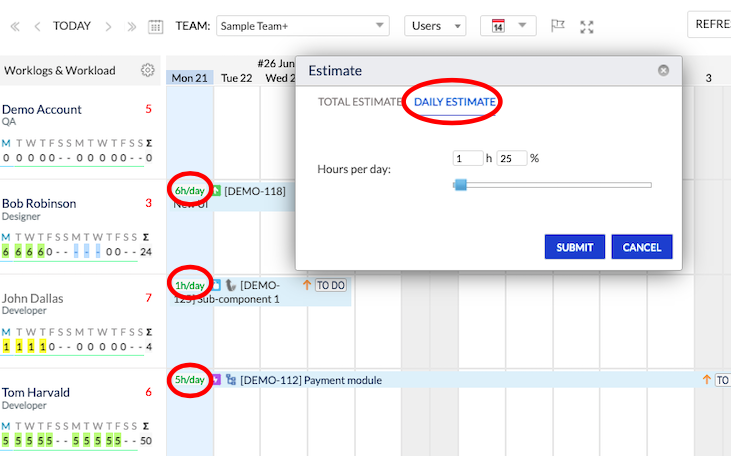Image resolution: width=731 pixels, height=456 pixels.
Task: Click the 5h/day label on DEMO-112
Action: pos(189,380)
